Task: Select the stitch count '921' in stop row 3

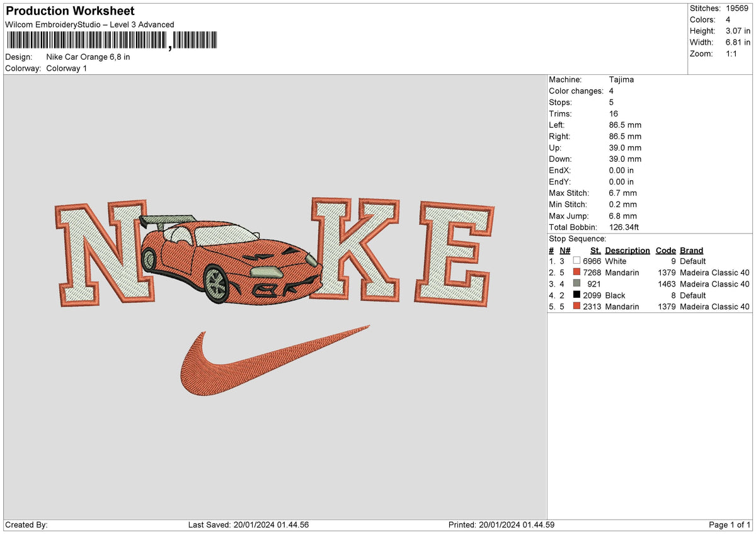Action: coord(594,283)
